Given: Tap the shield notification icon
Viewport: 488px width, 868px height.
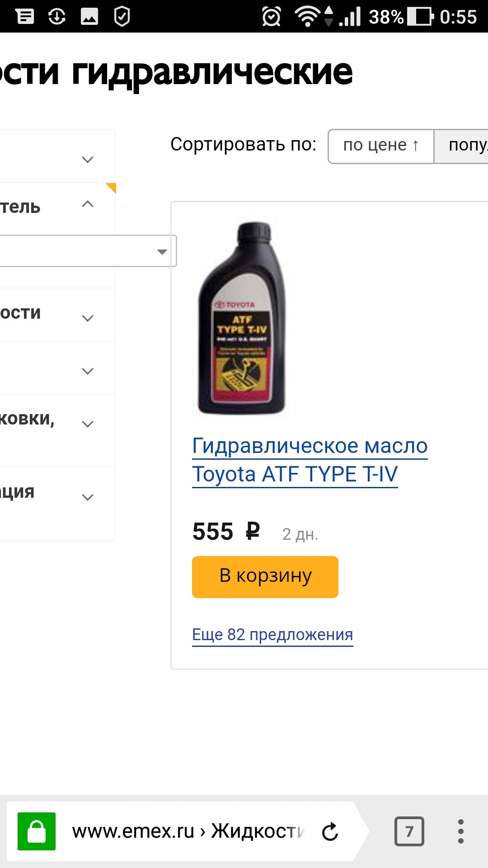Looking at the screenshot, I should point(122,17).
